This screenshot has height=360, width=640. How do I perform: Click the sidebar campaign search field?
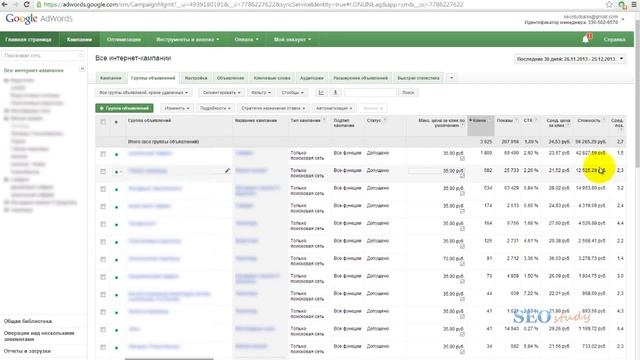(x=43, y=56)
